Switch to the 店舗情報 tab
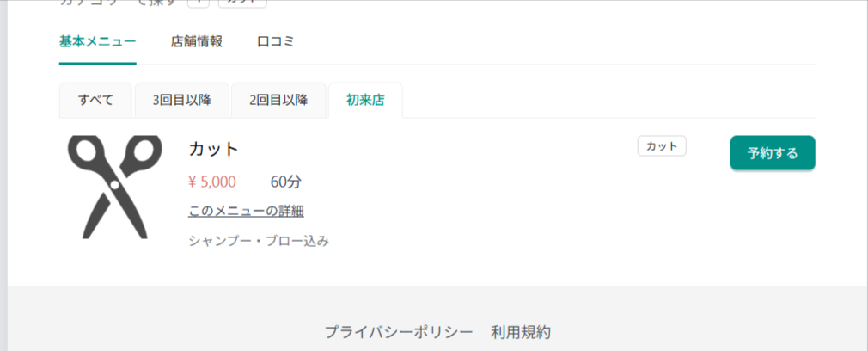Viewport: 868px width, 351px height. 197,41
